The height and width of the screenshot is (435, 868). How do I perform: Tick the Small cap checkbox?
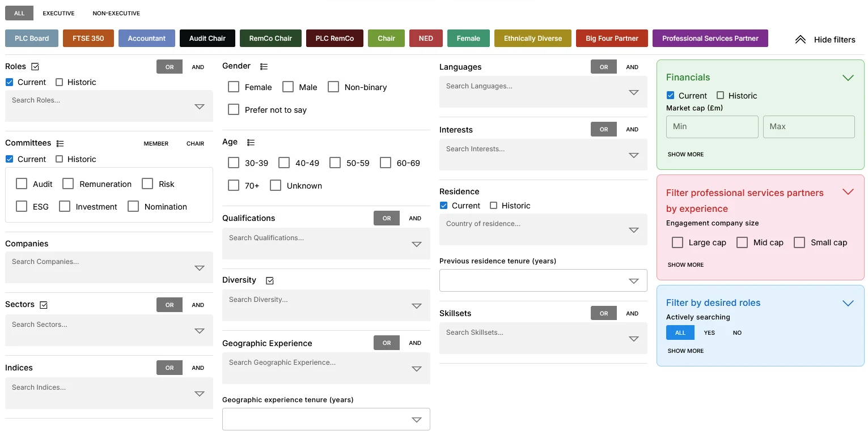point(799,242)
